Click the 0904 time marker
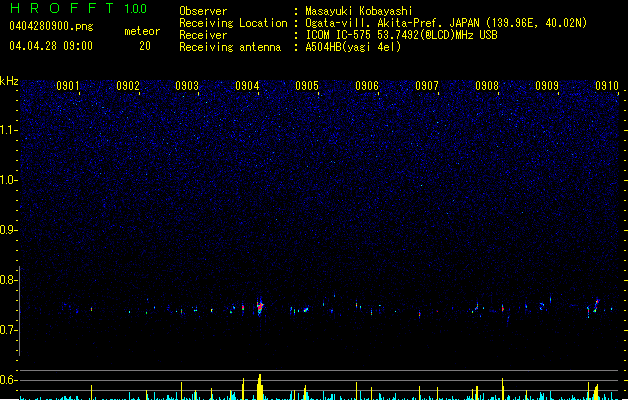629x400 pixels. click(247, 86)
